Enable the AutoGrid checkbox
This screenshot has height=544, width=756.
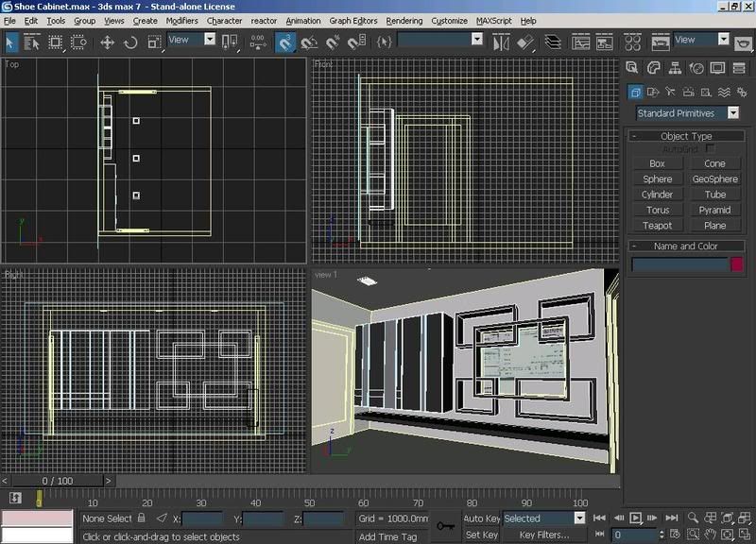711,149
